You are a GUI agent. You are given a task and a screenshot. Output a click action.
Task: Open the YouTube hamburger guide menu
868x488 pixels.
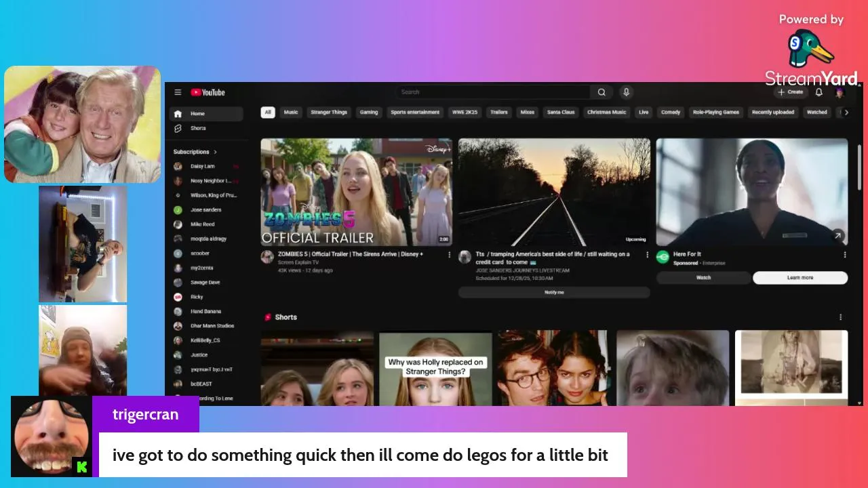178,92
